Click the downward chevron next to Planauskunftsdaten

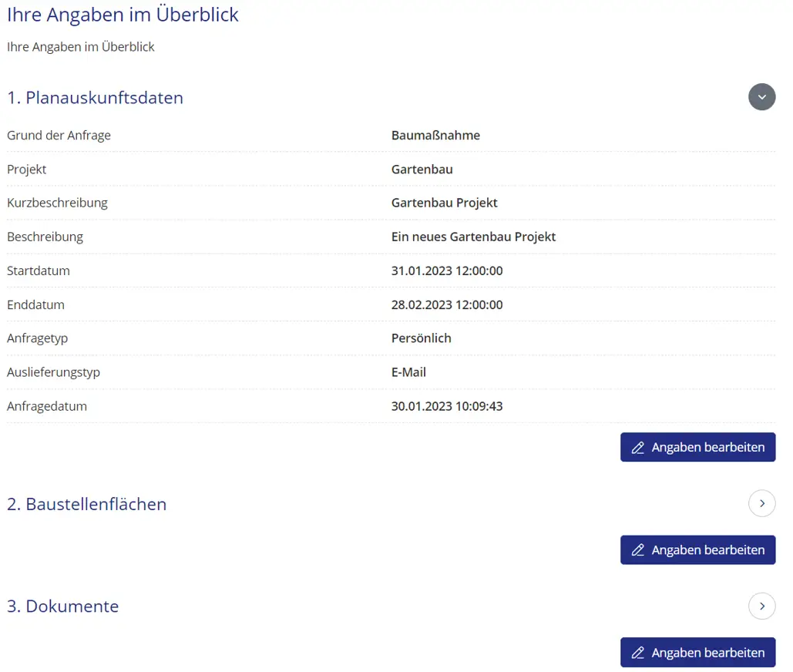(x=761, y=97)
